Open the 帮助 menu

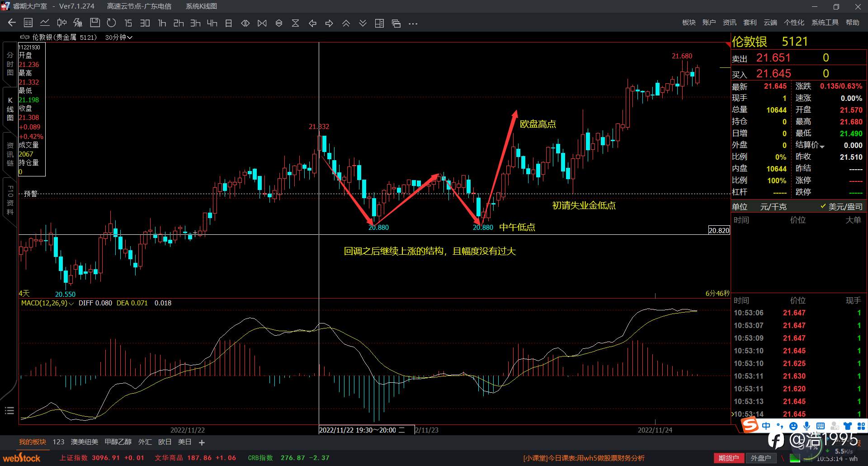(853, 23)
